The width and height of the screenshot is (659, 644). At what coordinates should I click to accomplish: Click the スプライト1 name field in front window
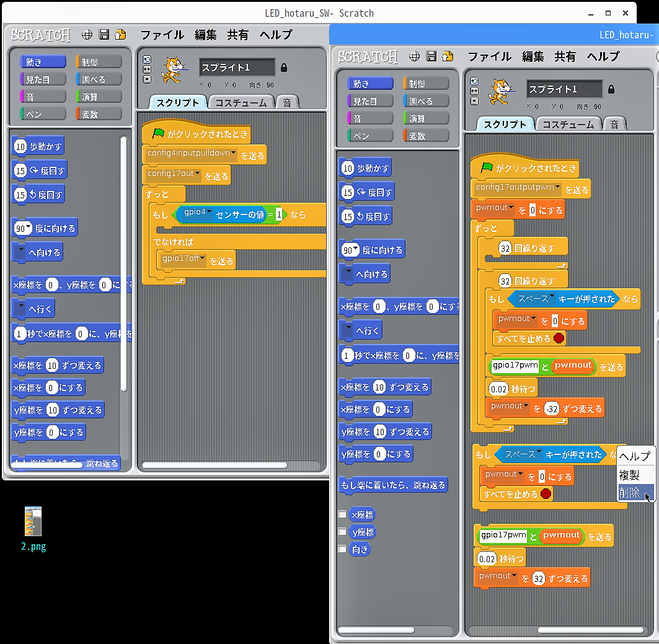point(564,89)
